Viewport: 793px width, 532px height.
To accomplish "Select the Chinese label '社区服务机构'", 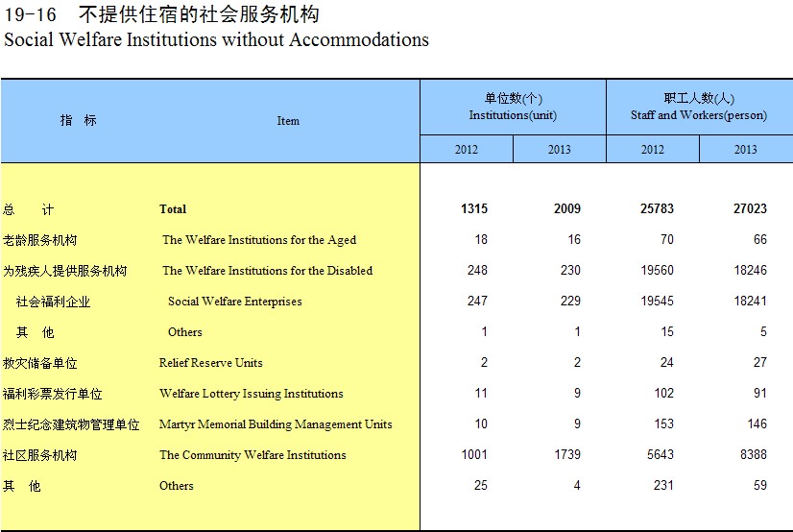I will tap(39, 455).
